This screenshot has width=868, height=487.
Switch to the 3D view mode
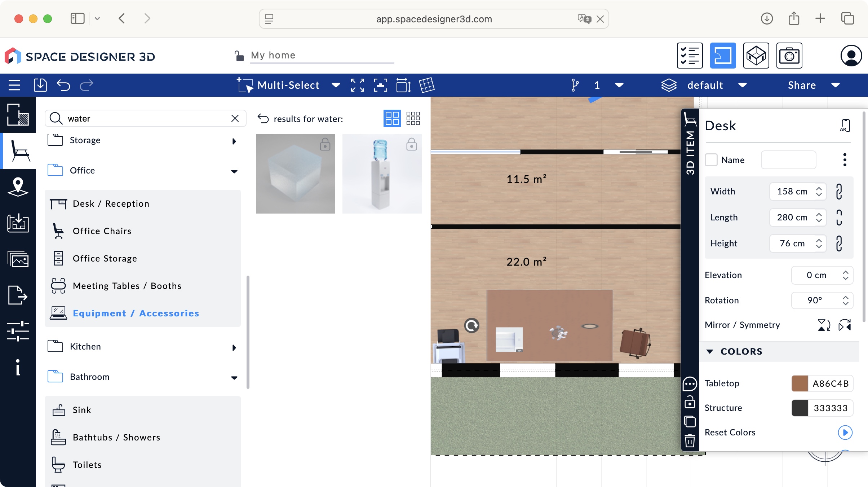[756, 55]
